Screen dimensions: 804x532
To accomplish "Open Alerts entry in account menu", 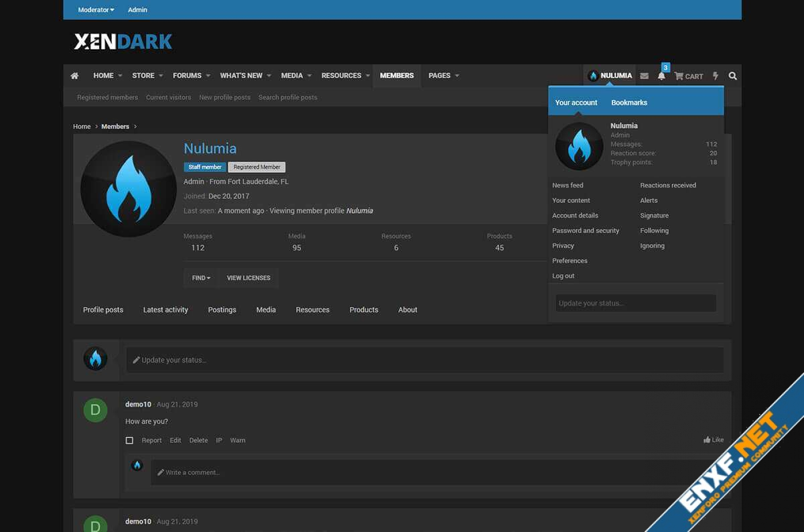I will pyautogui.click(x=649, y=200).
